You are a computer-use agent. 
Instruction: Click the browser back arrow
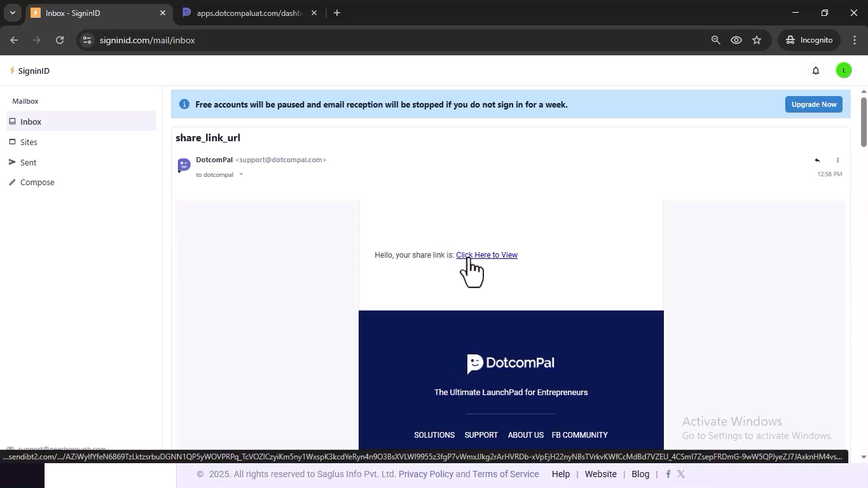[x=14, y=40]
